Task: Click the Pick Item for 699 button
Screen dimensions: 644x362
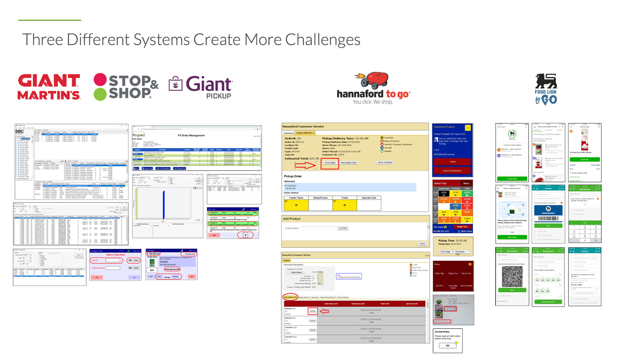Action: [x=172, y=269]
